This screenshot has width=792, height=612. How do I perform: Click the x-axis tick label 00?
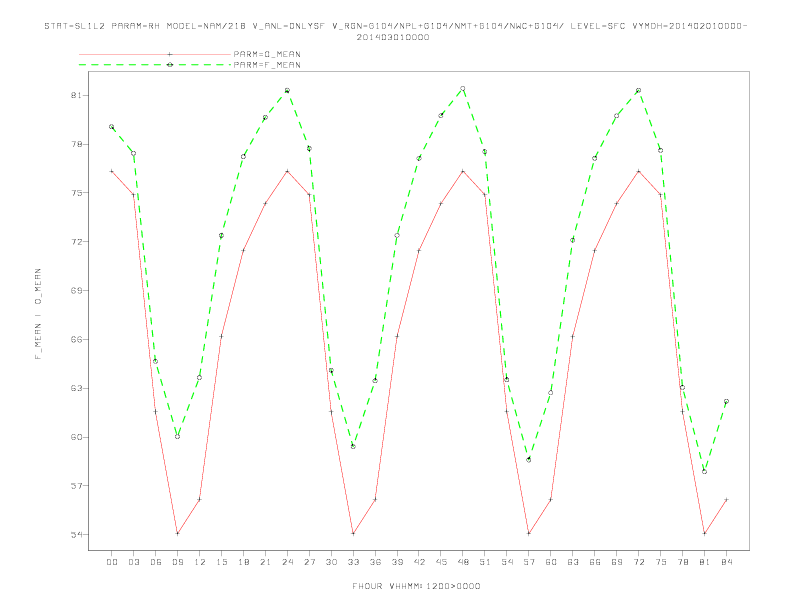coord(112,562)
